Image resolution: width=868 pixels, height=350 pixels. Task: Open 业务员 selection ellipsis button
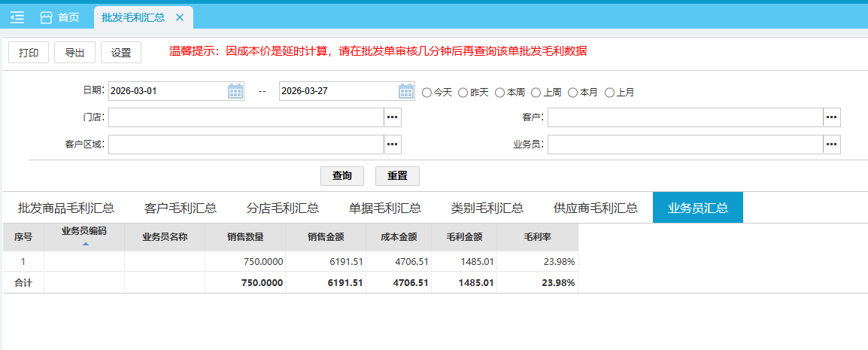831,145
